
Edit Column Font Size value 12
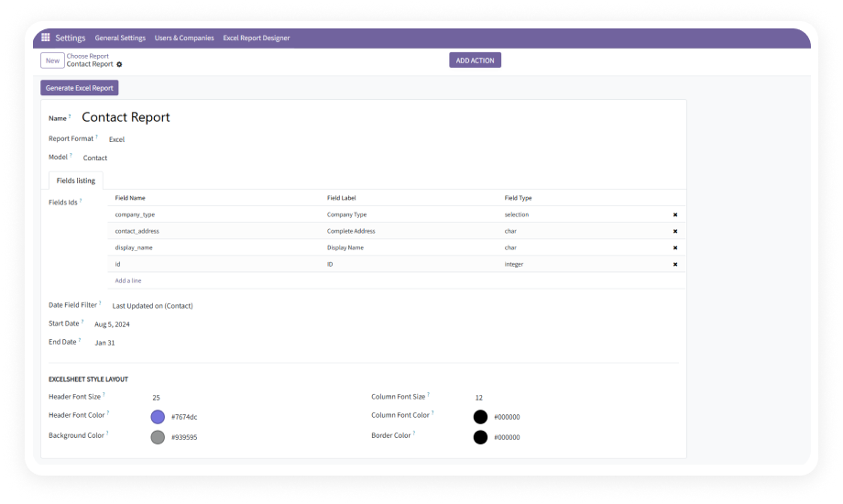tap(479, 398)
